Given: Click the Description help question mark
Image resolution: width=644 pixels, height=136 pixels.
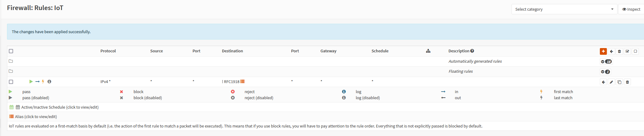Looking at the screenshot, I should point(472,51).
